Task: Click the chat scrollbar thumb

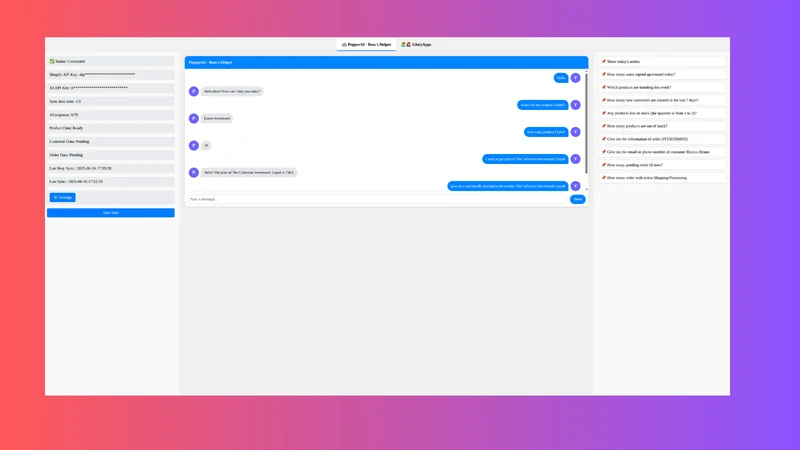Action: tap(586, 123)
